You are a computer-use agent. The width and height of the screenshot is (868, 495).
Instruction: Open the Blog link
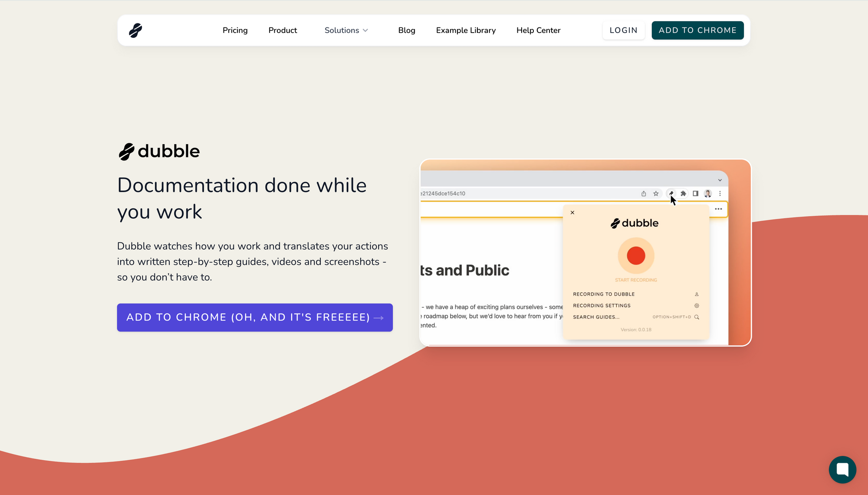tap(407, 30)
